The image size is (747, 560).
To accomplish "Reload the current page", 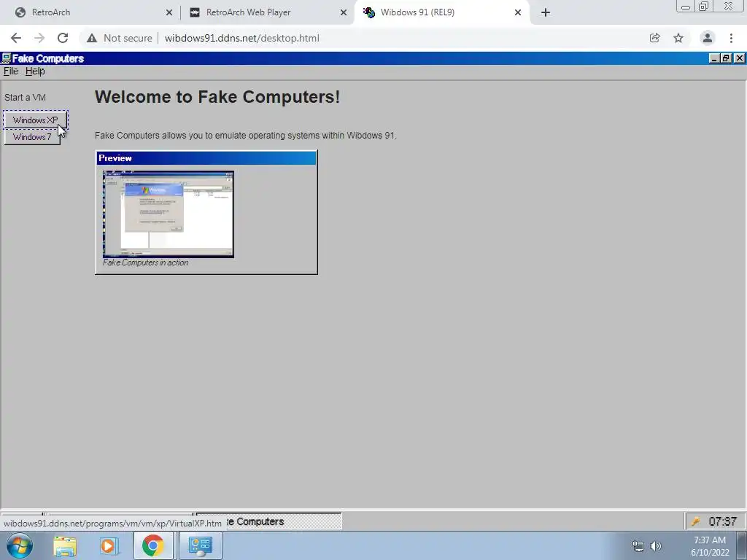I will coord(63,38).
